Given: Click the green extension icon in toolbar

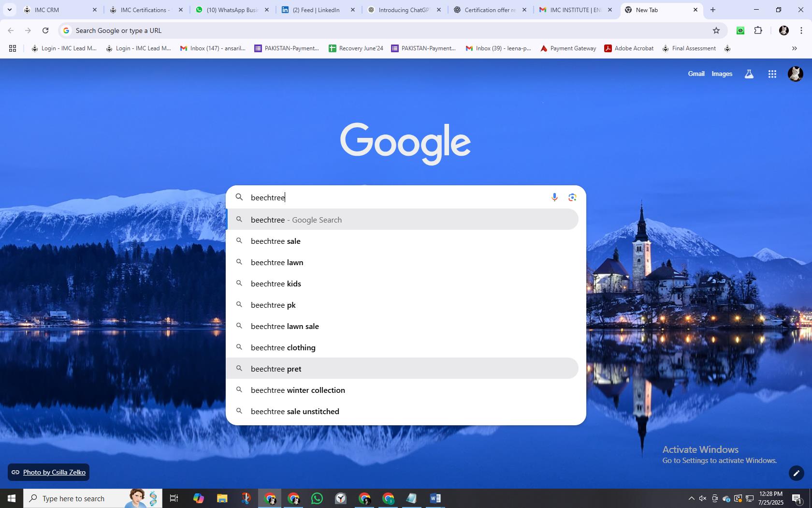Looking at the screenshot, I should click(x=740, y=30).
